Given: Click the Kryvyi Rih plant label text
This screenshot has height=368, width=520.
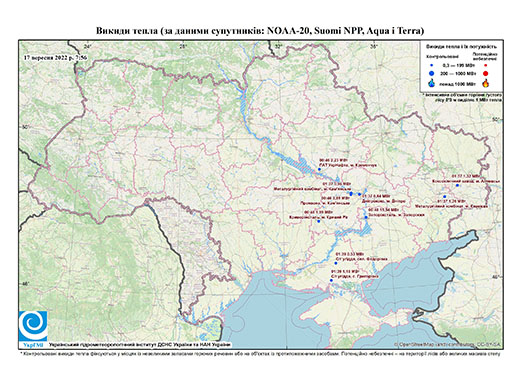Looking at the screenshot, I should 319,217.
